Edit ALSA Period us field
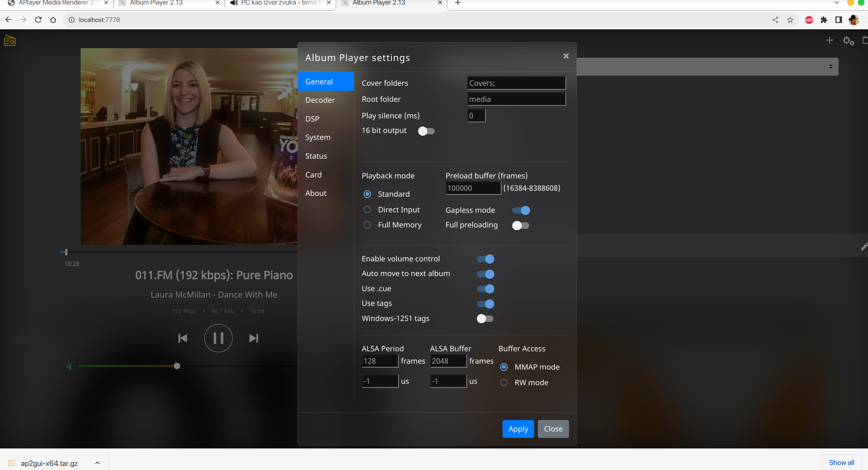This screenshot has width=868, height=470. pos(380,381)
